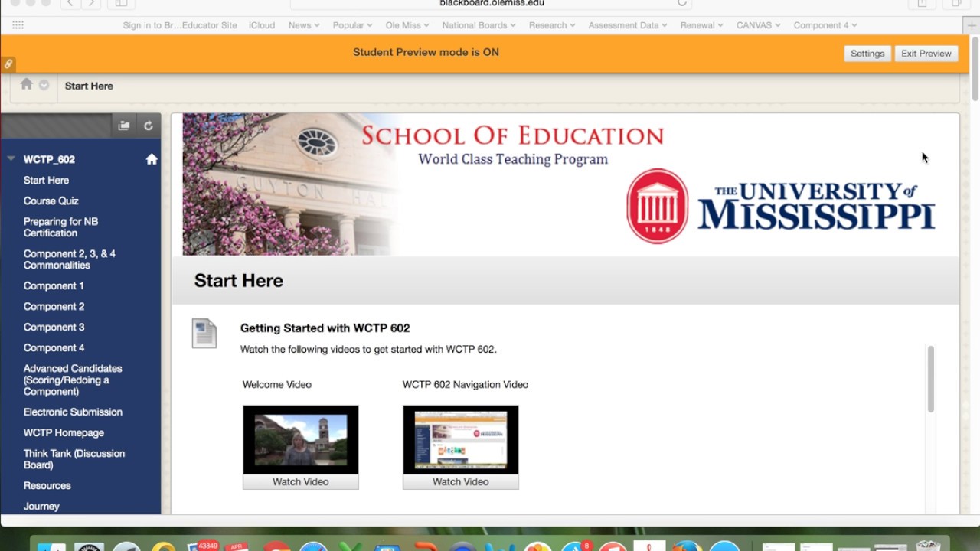This screenshot has height=551, width=980.
Task: Click the orange link icon on preview bar edge
Action: pyautogui.click(x=8, y=64)
